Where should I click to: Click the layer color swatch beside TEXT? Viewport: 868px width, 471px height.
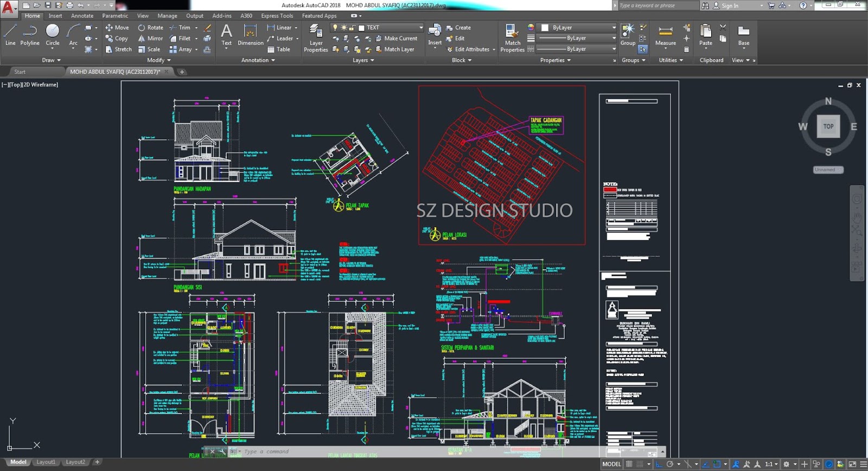[x=361, y=28]
